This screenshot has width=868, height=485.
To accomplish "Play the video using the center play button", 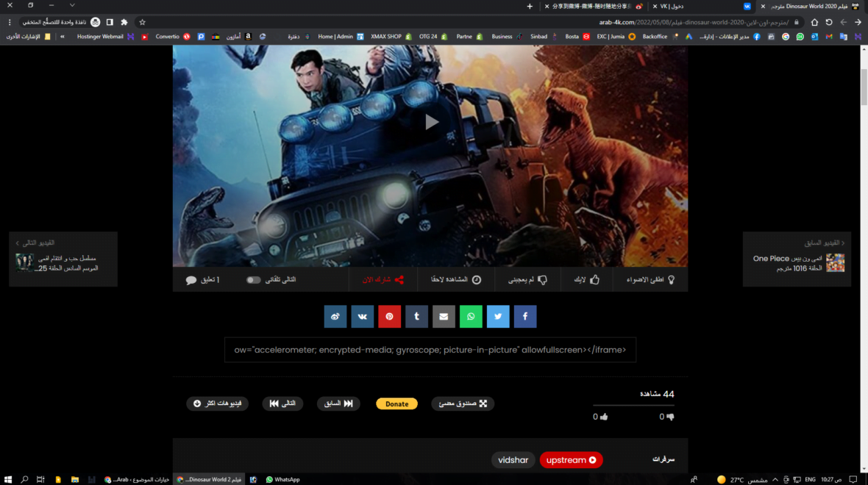I will click(430, 122).
